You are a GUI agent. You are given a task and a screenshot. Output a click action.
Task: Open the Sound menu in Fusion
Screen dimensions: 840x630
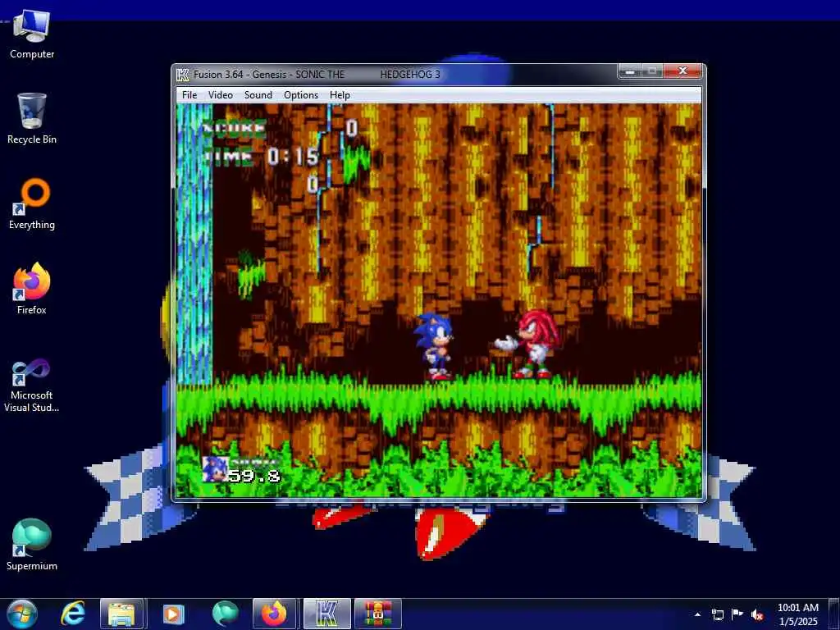tap(258, 95)
